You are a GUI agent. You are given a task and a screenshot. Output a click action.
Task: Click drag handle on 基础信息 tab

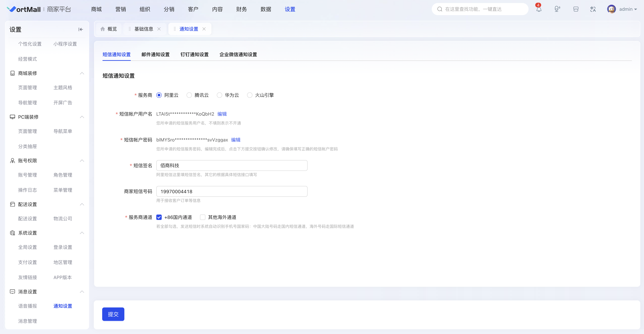(130, 29)
